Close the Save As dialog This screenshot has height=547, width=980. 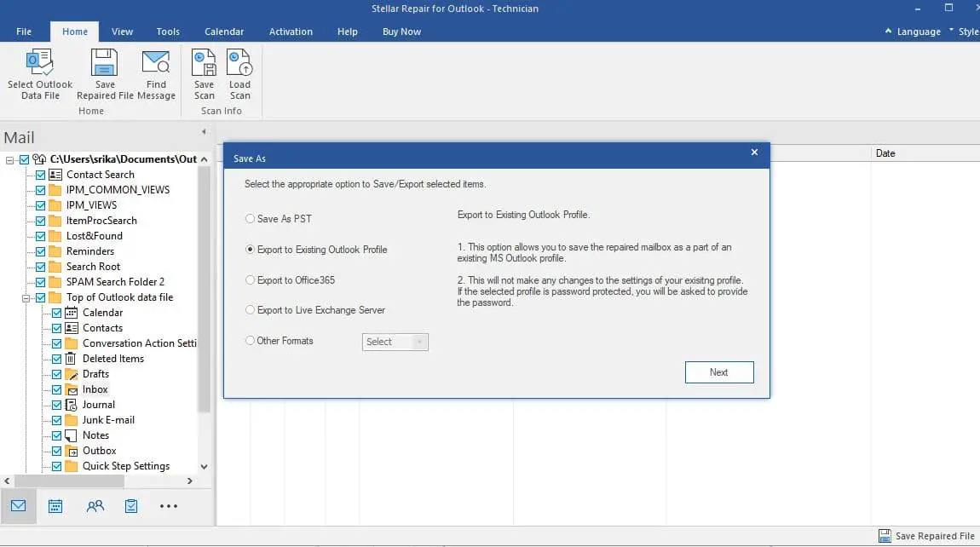[x=754, y=152]
